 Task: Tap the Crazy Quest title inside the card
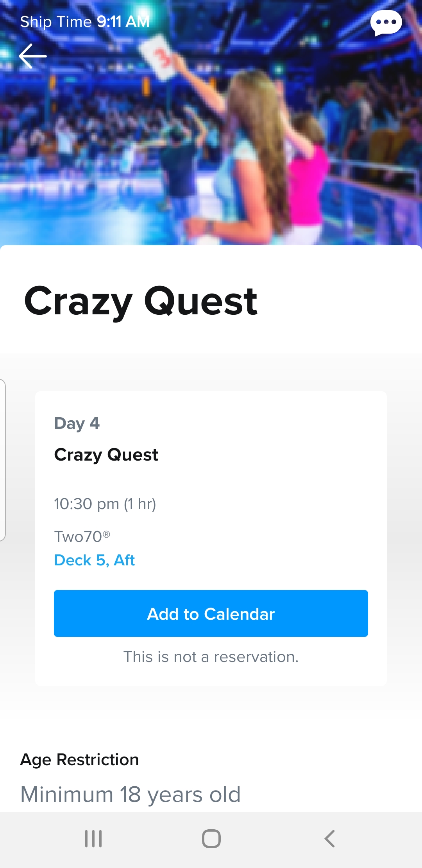click(106, 455)
